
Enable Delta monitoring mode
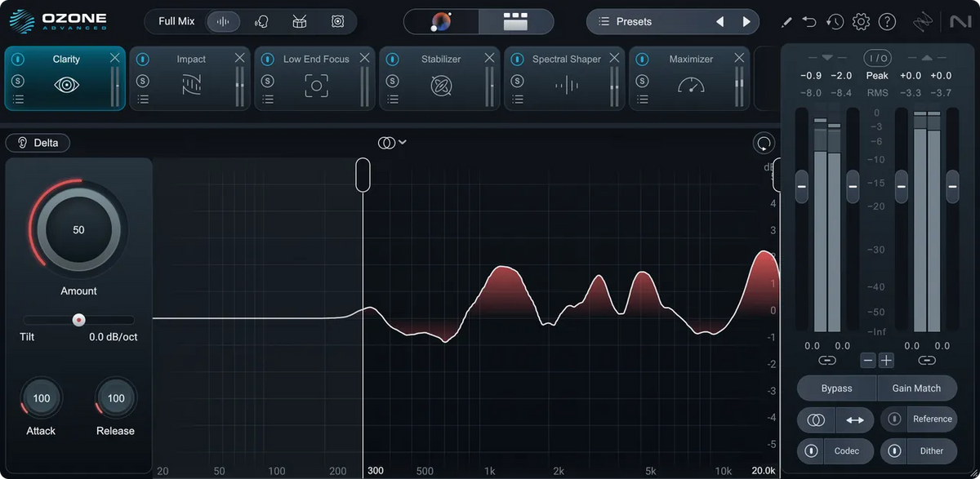click(x=38, y=142)
